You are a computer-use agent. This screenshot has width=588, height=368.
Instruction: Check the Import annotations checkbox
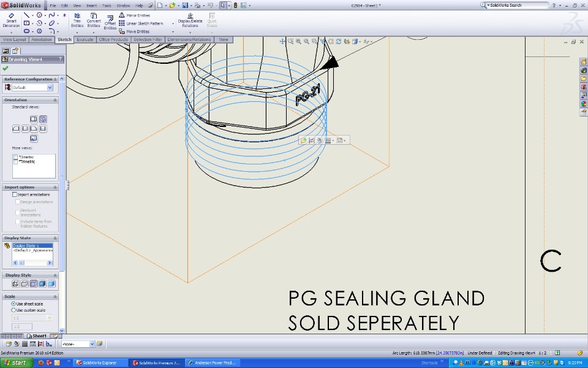[x=15, y=194]
